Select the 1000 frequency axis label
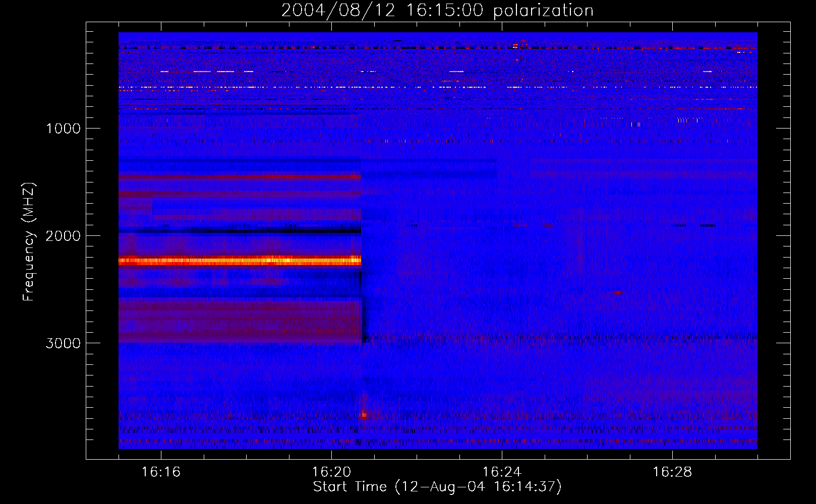The height and width of the screenshot is (504, 816). click(63, 129)
